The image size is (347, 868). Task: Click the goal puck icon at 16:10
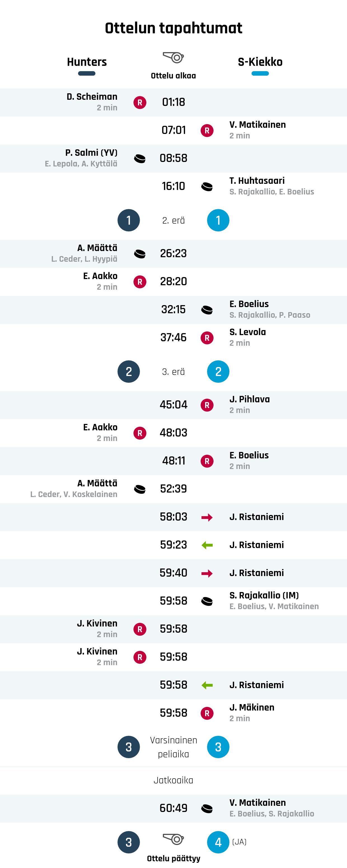click(207, 186)
